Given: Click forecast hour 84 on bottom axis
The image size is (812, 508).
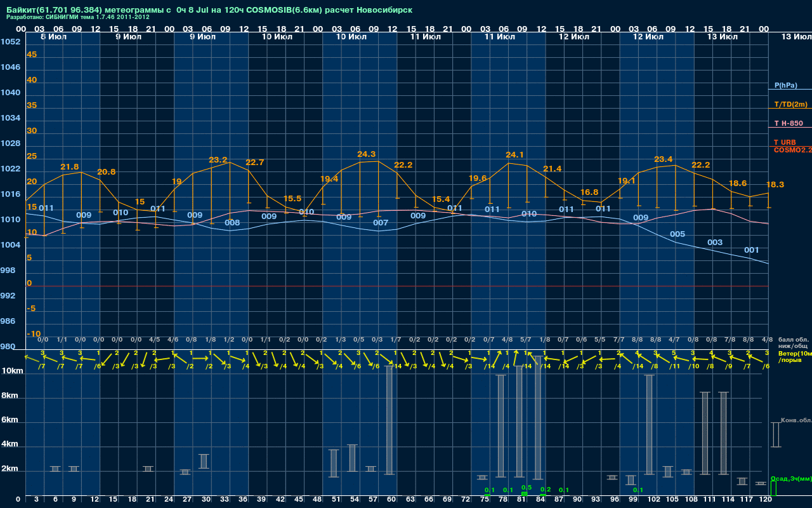Looking at the screenshot, I should (540, 500).
